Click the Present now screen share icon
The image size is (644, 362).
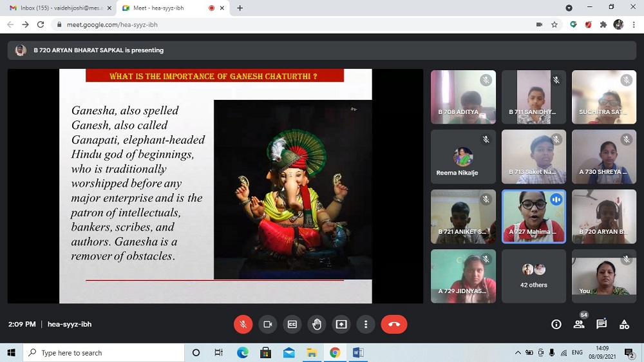pyautogui.click(x=341, y=324)
